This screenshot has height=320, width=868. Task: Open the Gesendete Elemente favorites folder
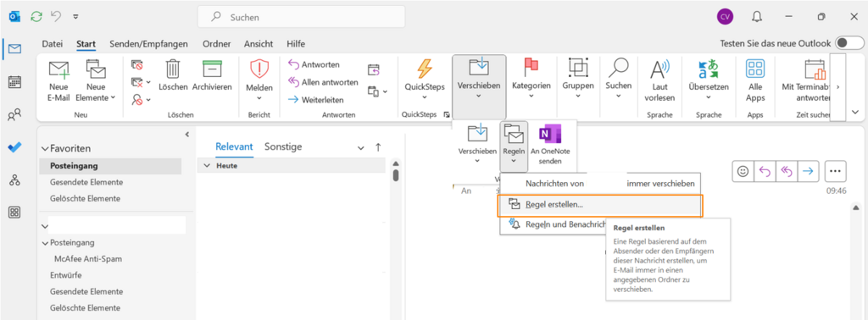[86, 182]
